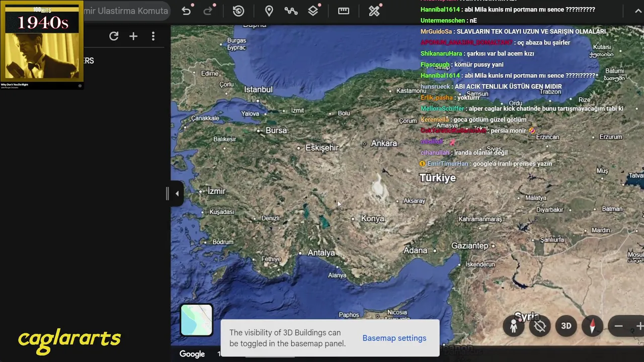Click Nicosia city label
This screenshot has height=362, width=644.
[x=397, y=312]
